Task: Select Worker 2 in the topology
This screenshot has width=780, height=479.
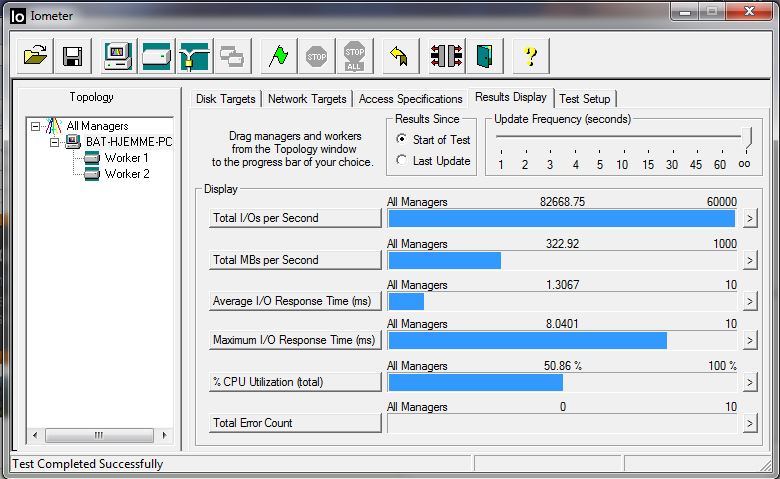Action: point(127,174)
